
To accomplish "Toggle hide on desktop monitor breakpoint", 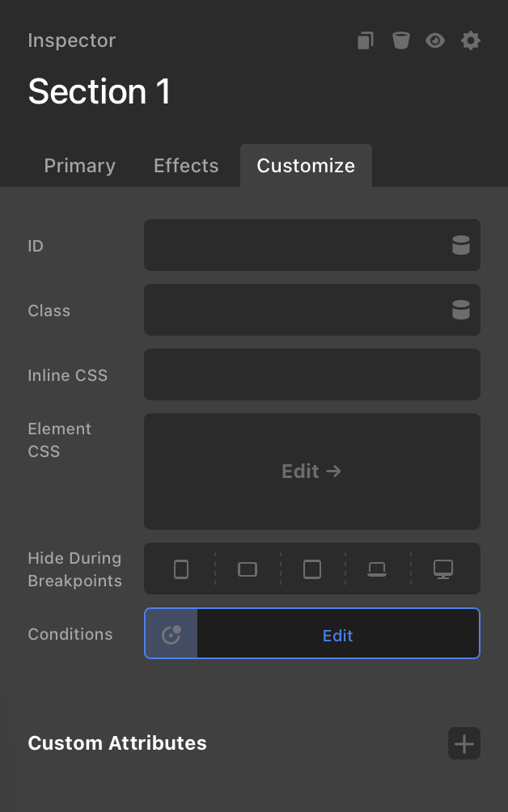I will (x=443, y=569).
